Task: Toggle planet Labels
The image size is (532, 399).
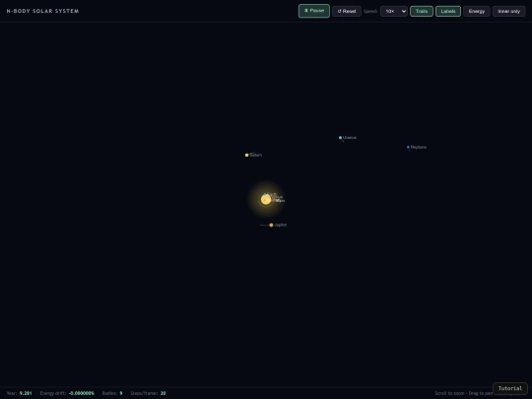Action: point(448,11)
